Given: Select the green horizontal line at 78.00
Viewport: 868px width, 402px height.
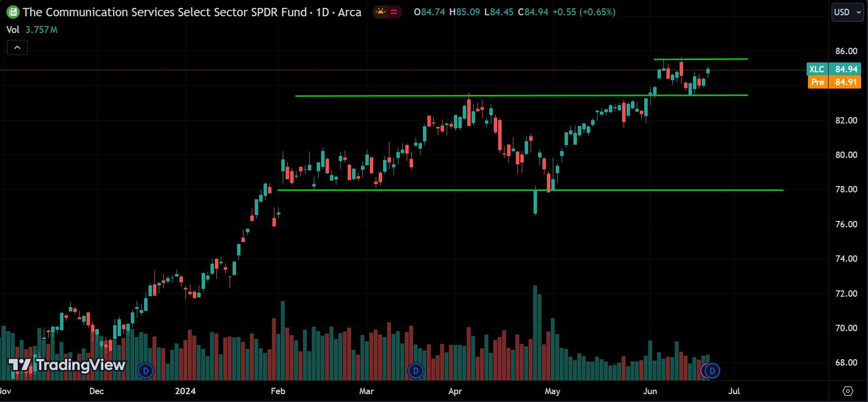Looking at the screenshot, I should pyautogui.click(x=530, y=190).
